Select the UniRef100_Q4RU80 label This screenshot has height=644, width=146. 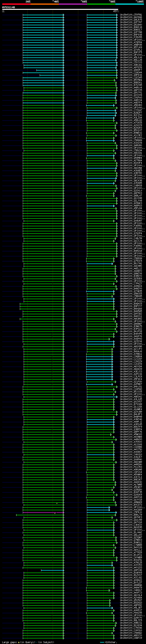[x=131, y=145]
